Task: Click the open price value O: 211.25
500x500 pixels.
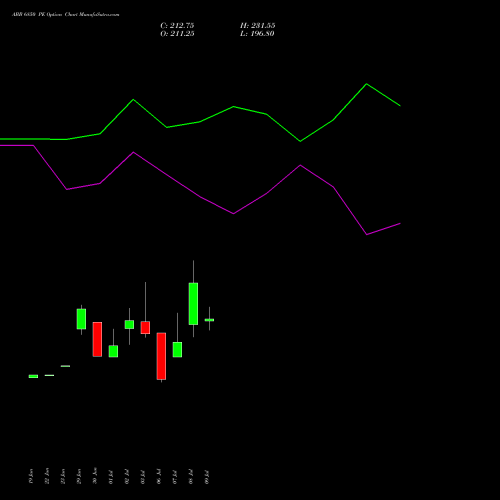Action: point(177,34)
